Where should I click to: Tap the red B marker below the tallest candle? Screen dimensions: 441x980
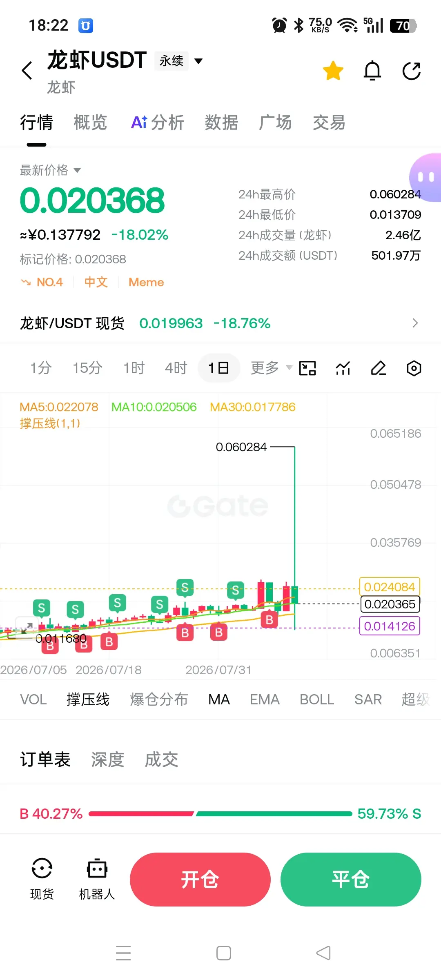click(x=269, y=619)
